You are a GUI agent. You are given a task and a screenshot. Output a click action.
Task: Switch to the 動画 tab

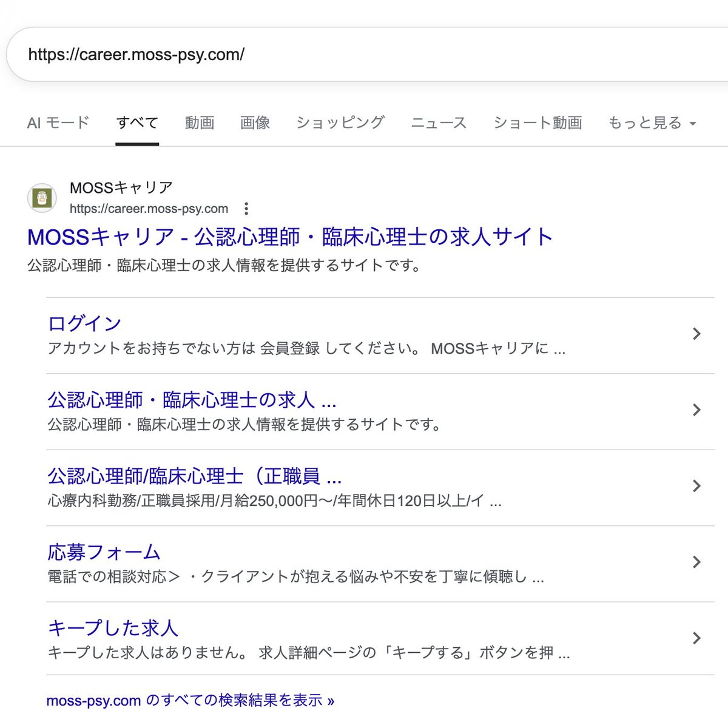pyautogui.click(x=200, y=123)
